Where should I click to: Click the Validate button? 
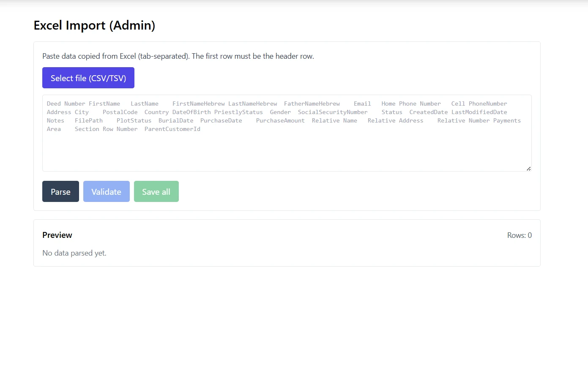point(107,191)
